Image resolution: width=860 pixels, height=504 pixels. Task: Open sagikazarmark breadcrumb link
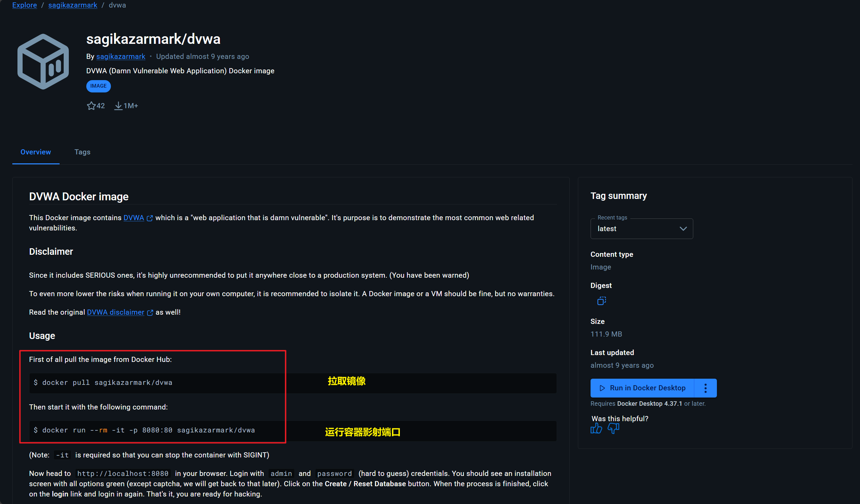coord(73,5)
